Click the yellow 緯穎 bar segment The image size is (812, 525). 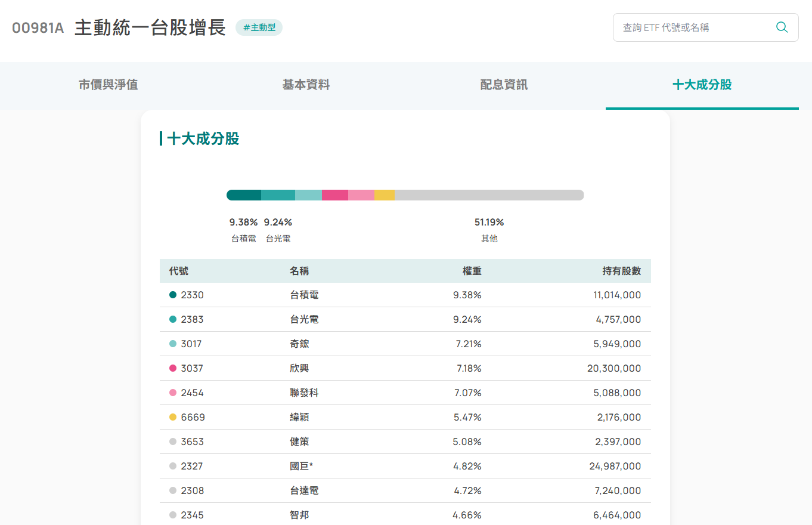[x=385, y=195]
